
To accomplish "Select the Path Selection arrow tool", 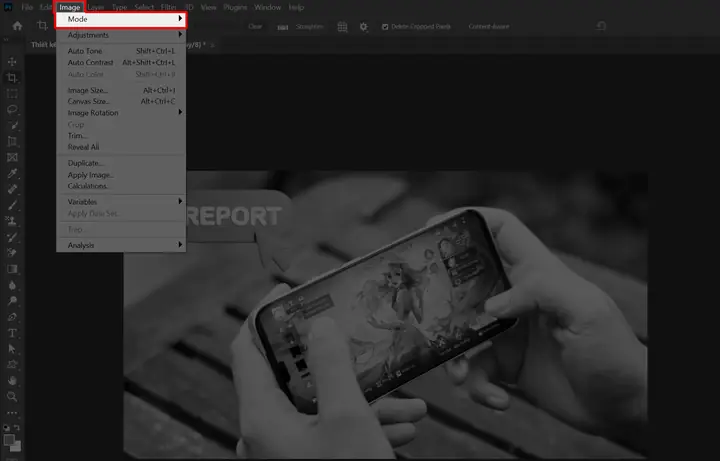I will [12, 349].
